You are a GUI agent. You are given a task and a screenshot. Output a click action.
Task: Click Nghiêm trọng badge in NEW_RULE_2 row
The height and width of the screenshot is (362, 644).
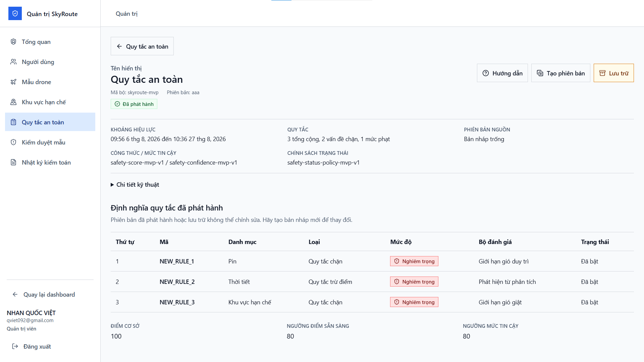tap(414, 282)
